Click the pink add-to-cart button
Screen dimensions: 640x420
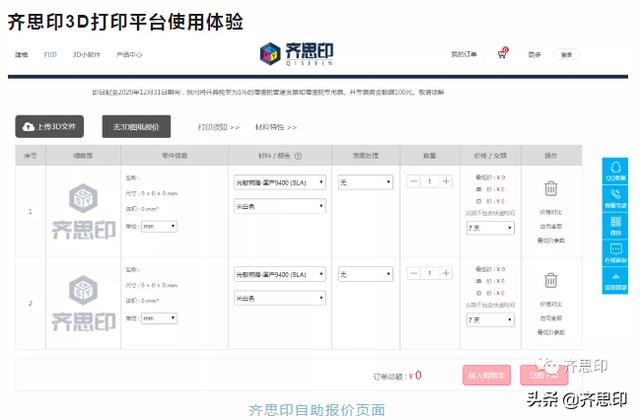[487, 375]
